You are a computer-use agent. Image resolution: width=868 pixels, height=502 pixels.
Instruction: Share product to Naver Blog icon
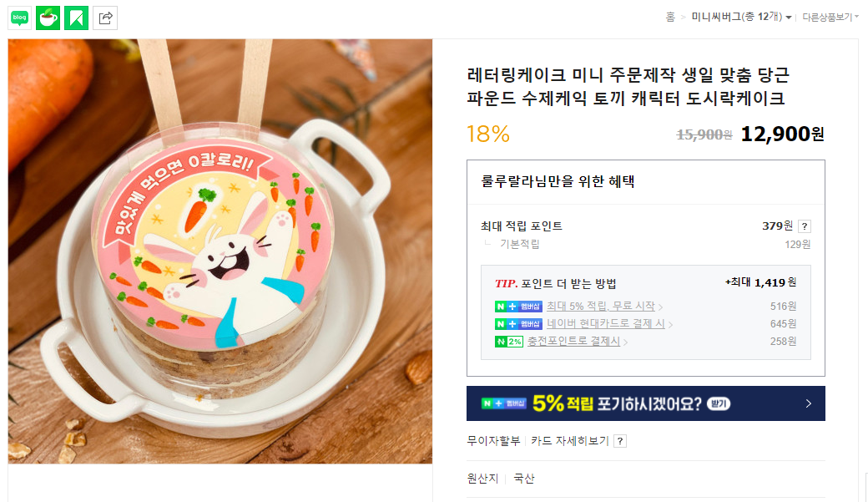tap(19, 18)
